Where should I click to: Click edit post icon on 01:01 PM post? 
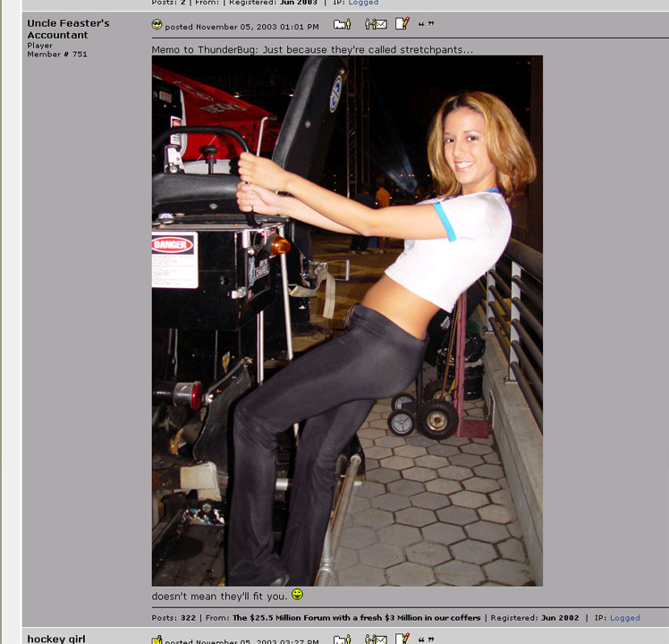(402, 23)
